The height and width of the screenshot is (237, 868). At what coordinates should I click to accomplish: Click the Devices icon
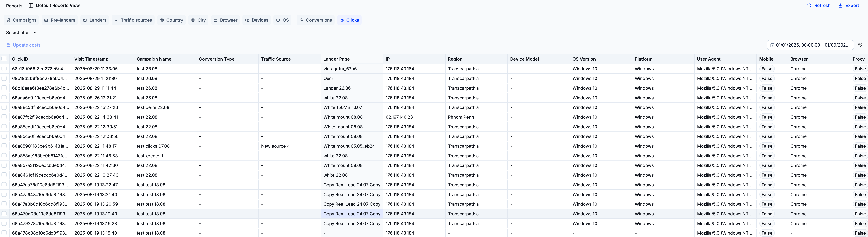(247, 20)
